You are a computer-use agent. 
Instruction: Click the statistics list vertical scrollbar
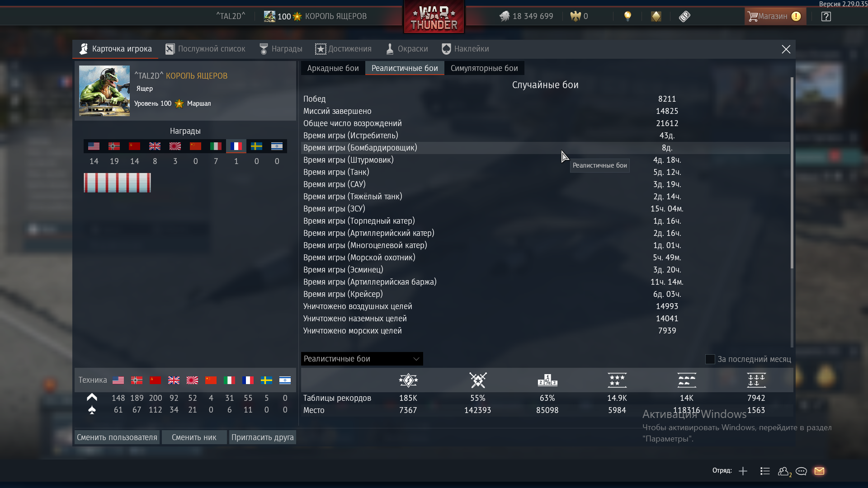(792, 173)
